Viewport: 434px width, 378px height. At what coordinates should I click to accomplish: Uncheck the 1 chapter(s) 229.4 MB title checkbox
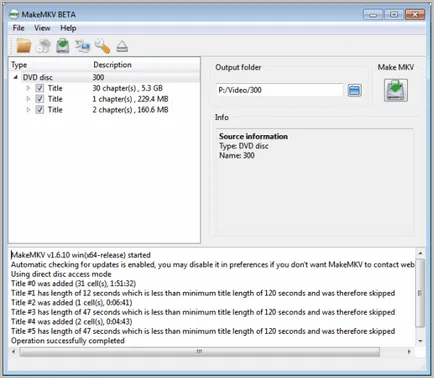(40, 99)
